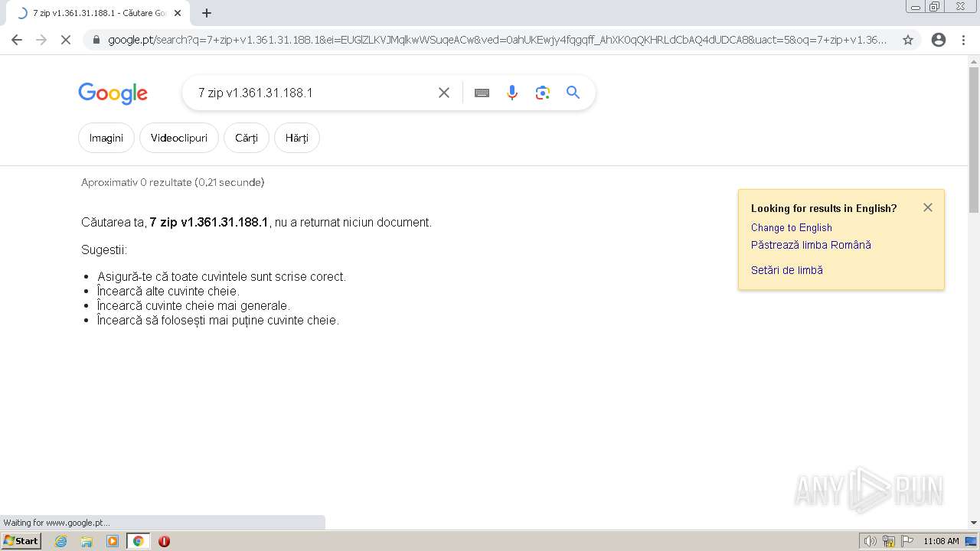Click the show desktop tray icon
Screen dimensions: 980x551
click(972, 541)
